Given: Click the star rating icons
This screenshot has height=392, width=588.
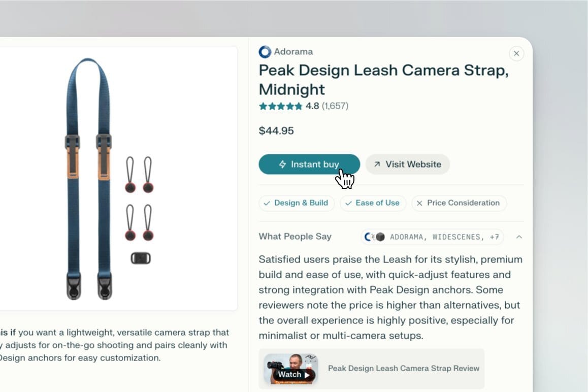Looking at the screenshot, I should [x=280, y=106].
